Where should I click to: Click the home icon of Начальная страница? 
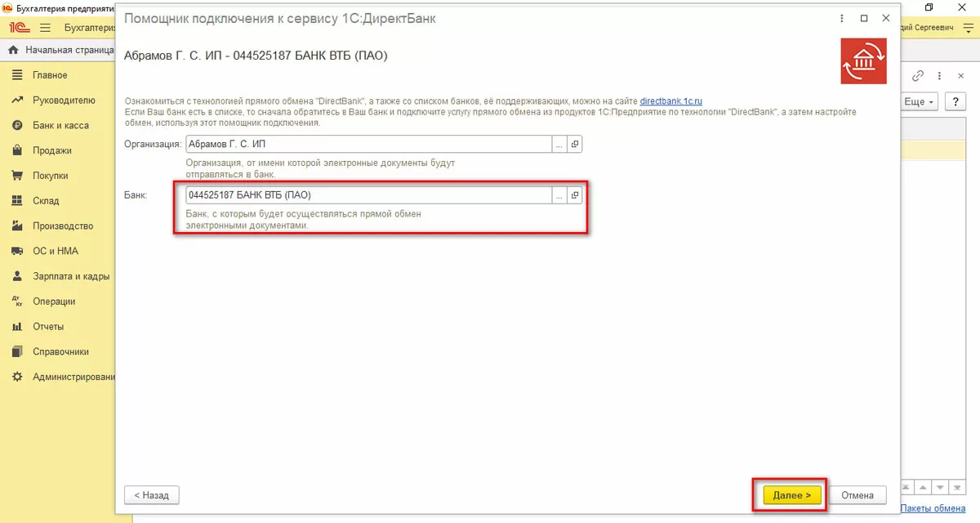point(13,50)
